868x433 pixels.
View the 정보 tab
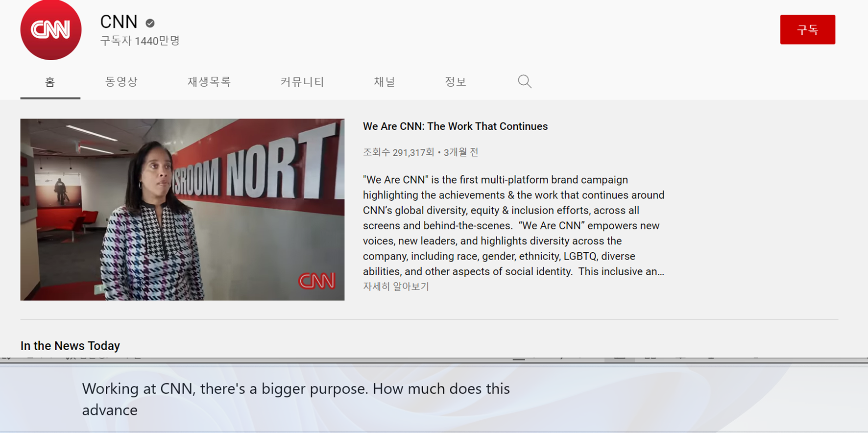(456, 82)
